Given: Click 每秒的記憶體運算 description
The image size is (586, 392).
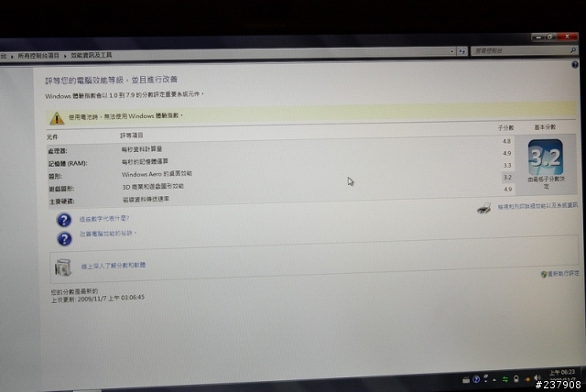Looking at the screenshot, I should (145, 161).
